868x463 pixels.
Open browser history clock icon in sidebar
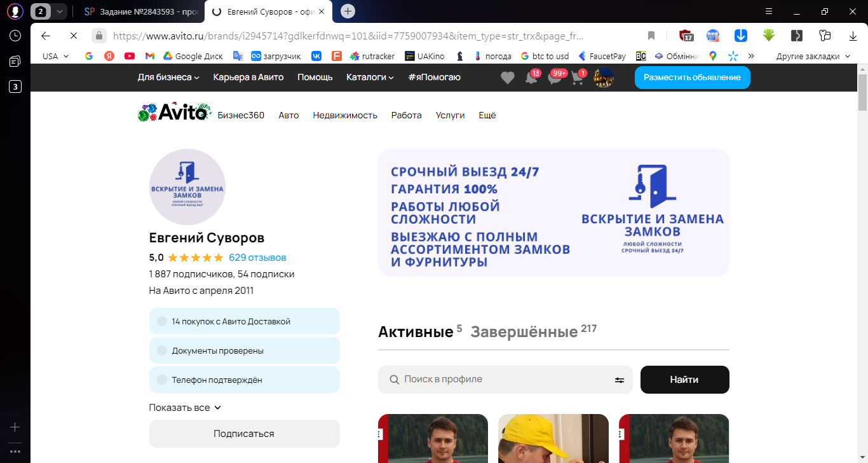pos(15,36)
